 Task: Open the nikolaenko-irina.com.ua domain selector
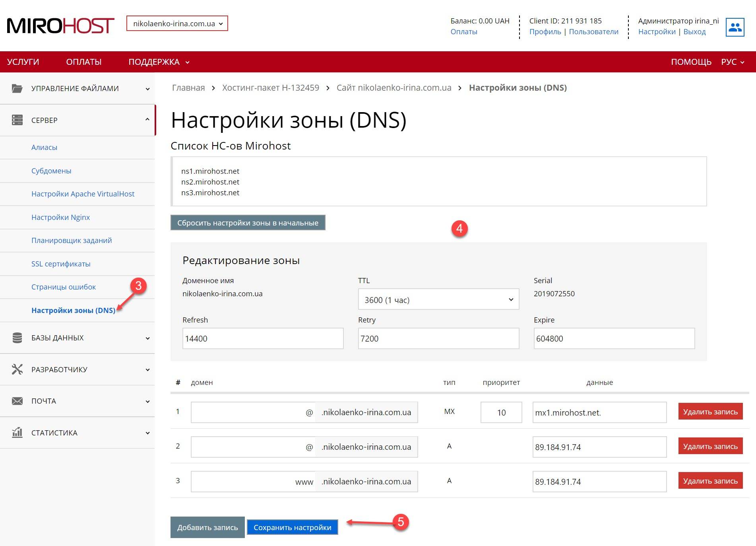pyautogui.click(x=177, y=23)
